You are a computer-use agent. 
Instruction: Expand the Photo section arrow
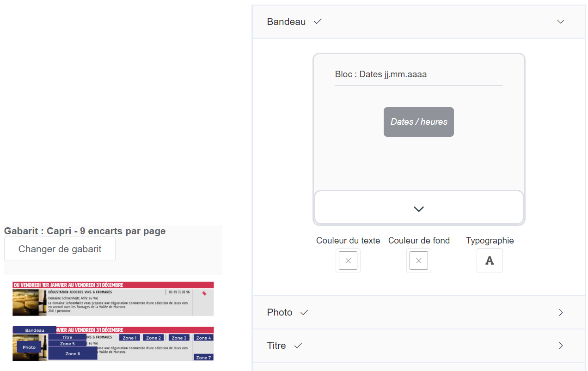coord(561,312)
